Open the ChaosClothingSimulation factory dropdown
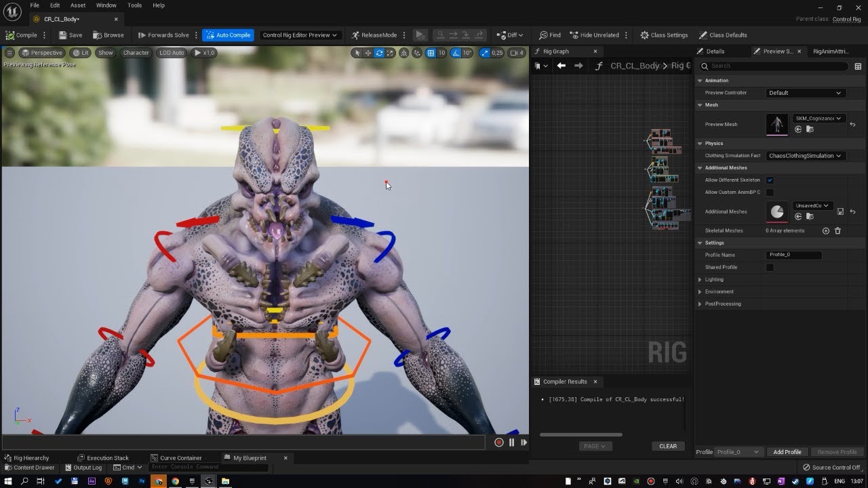Screen dimensions: 868x488 click(x=805, y=156)
